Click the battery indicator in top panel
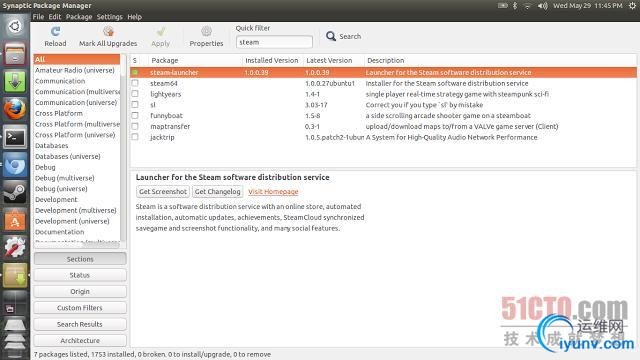640x360 pixels. [502, 5]
